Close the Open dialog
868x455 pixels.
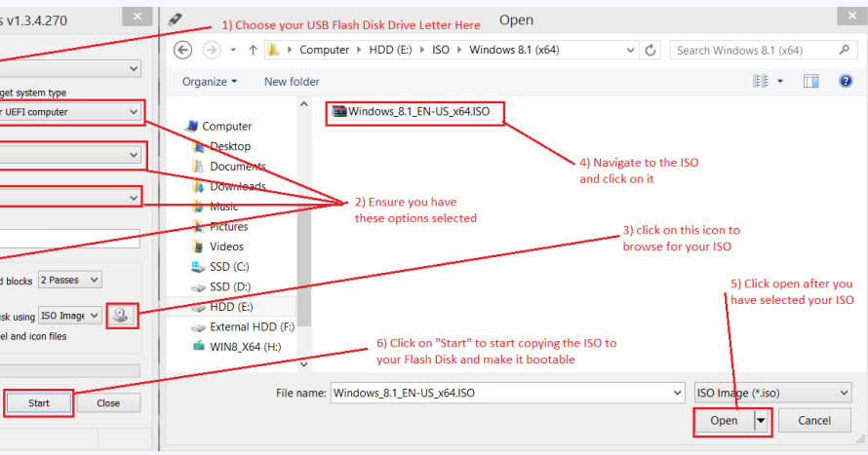tap(852, 16)
